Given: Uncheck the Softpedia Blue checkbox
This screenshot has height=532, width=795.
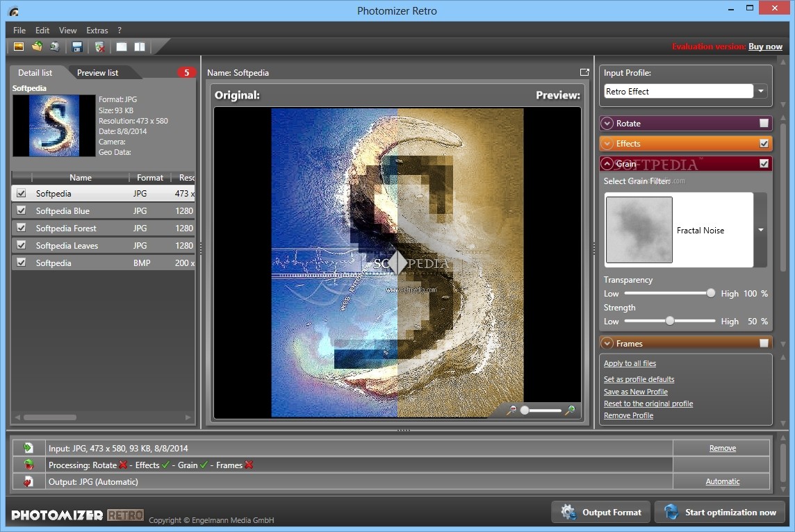Looking at the screenshot, I should [22, 210].
